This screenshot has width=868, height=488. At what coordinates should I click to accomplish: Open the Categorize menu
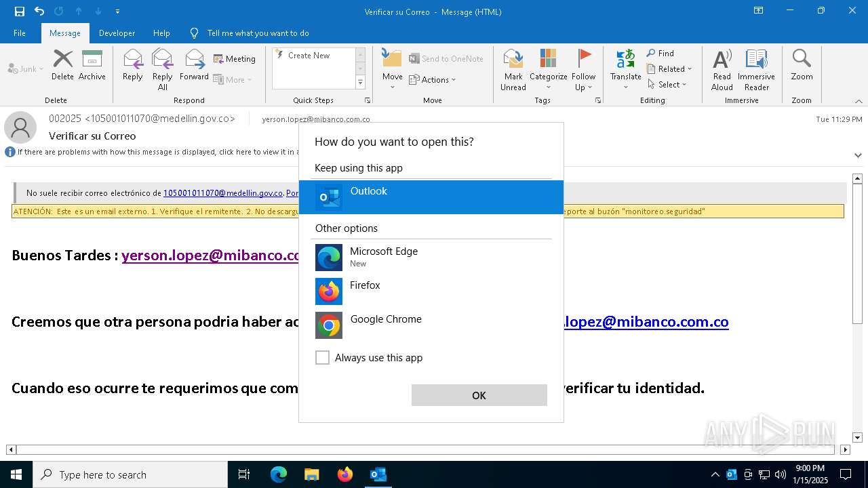pyautogui.click(x=548, y=69)
